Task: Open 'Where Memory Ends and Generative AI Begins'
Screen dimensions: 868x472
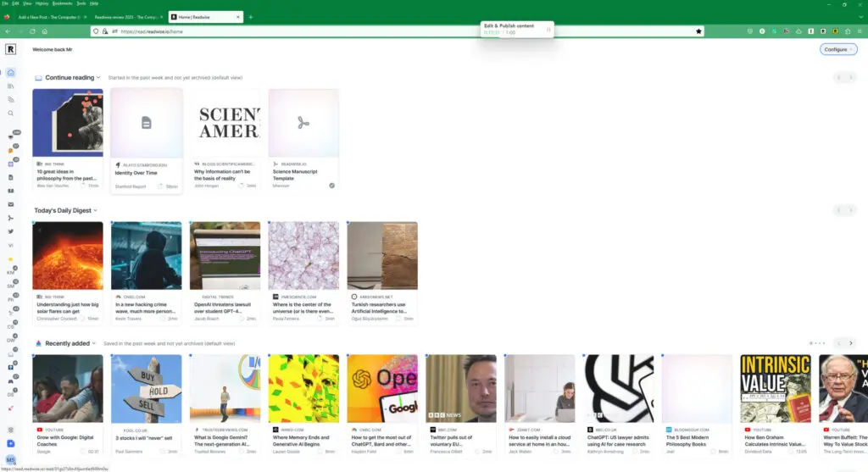Action: [303, 405]
